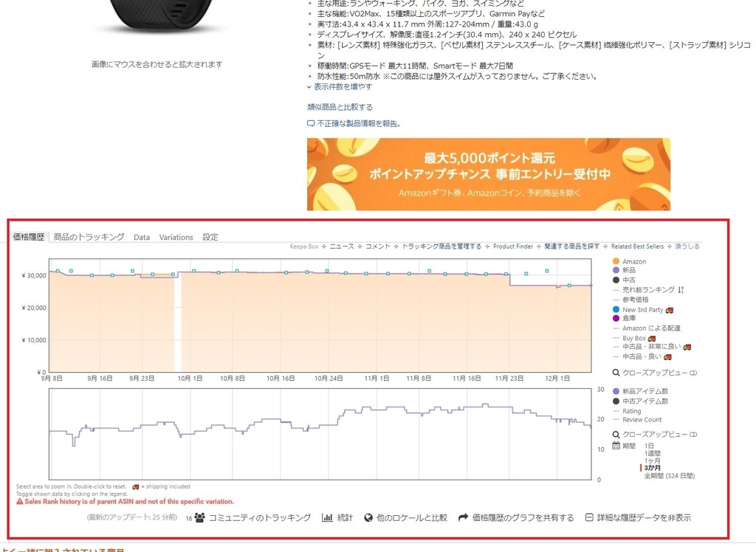Viewport: 756px width, 552px height.
Task: Open the 価格履歴 tab
Action: (29, 237)
